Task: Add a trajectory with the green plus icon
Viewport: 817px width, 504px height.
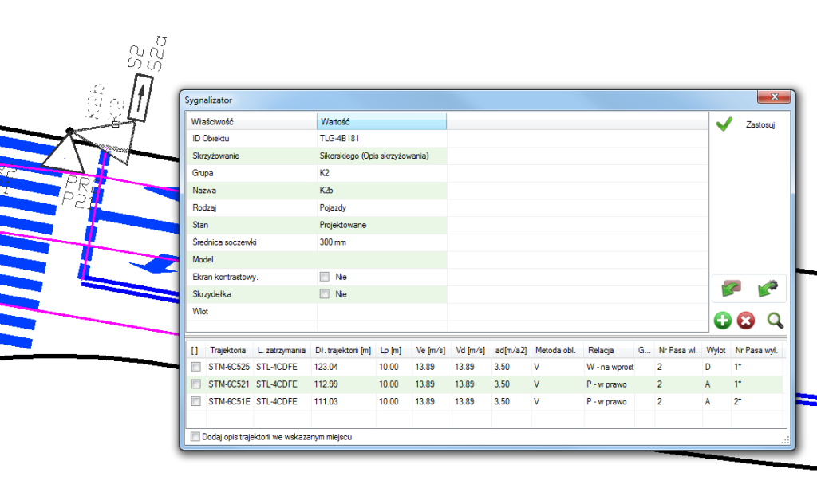Action: tap(723, 321)
